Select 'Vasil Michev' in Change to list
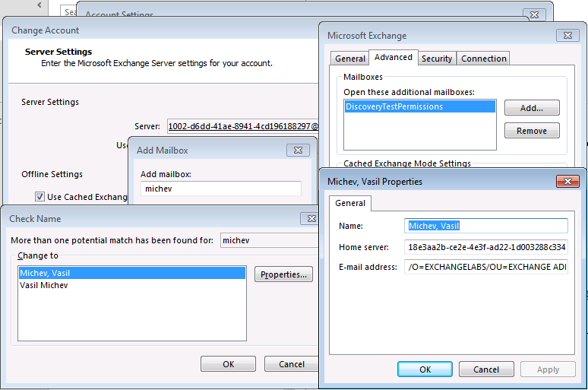The image size is (588, 390). 132,285
